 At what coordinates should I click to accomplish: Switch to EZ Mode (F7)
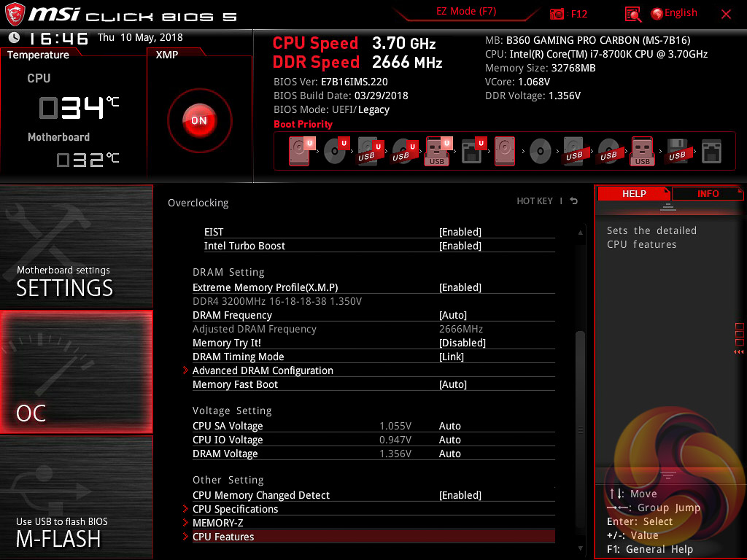pyautogui.click(x=466, y=11)
